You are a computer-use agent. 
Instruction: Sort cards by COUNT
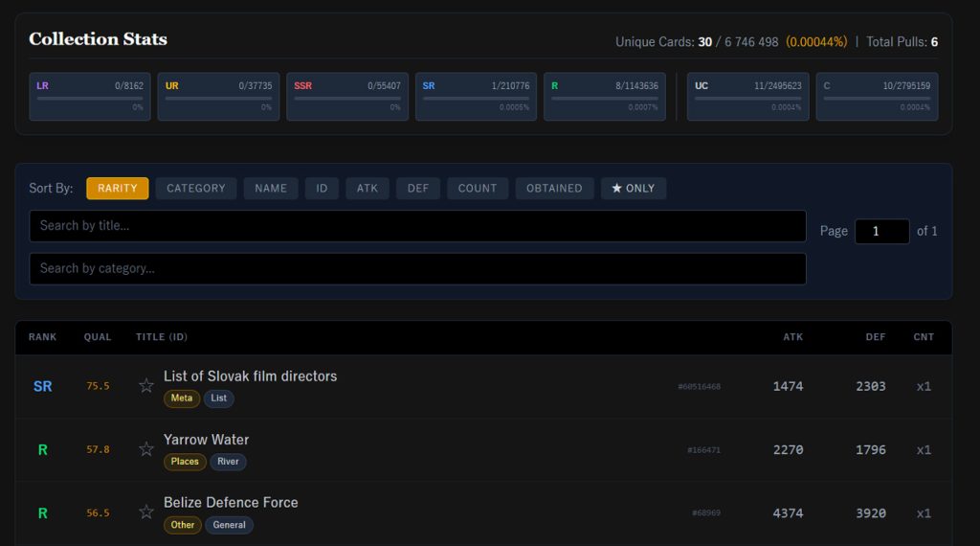click(478, 189)
